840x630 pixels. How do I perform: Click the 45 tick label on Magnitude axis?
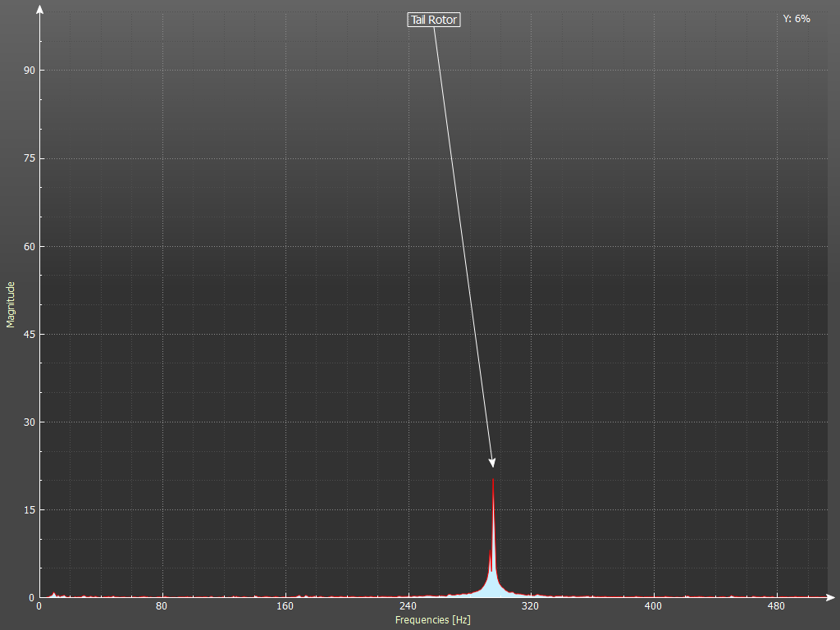29,334
